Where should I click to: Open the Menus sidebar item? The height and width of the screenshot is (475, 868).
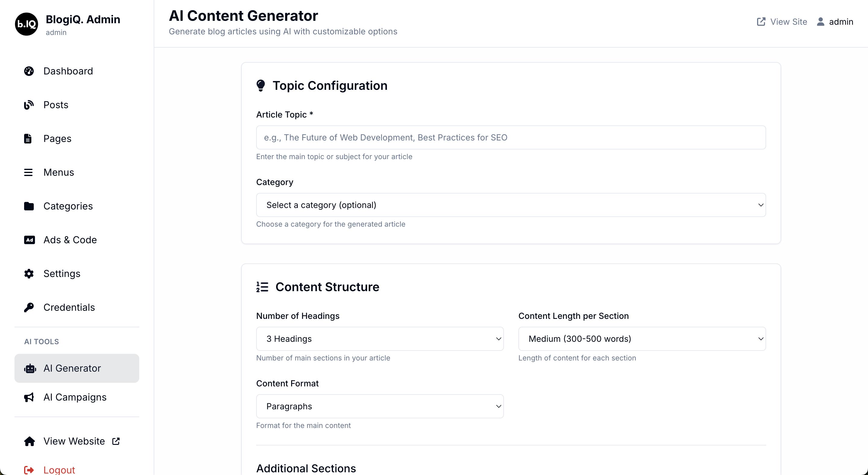(59, 172)
